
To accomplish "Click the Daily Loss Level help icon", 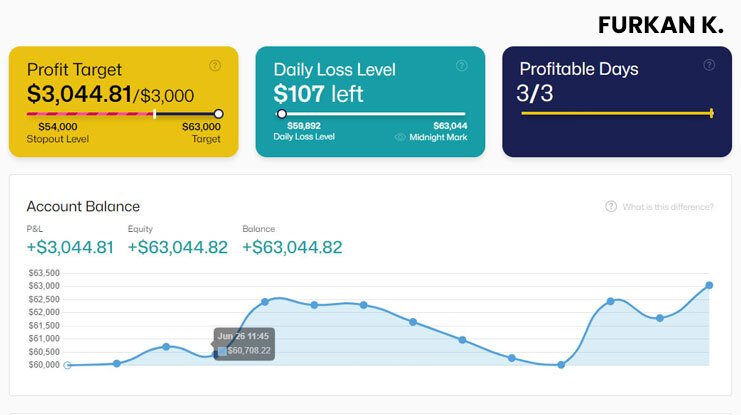I will (x=461, y=66).
